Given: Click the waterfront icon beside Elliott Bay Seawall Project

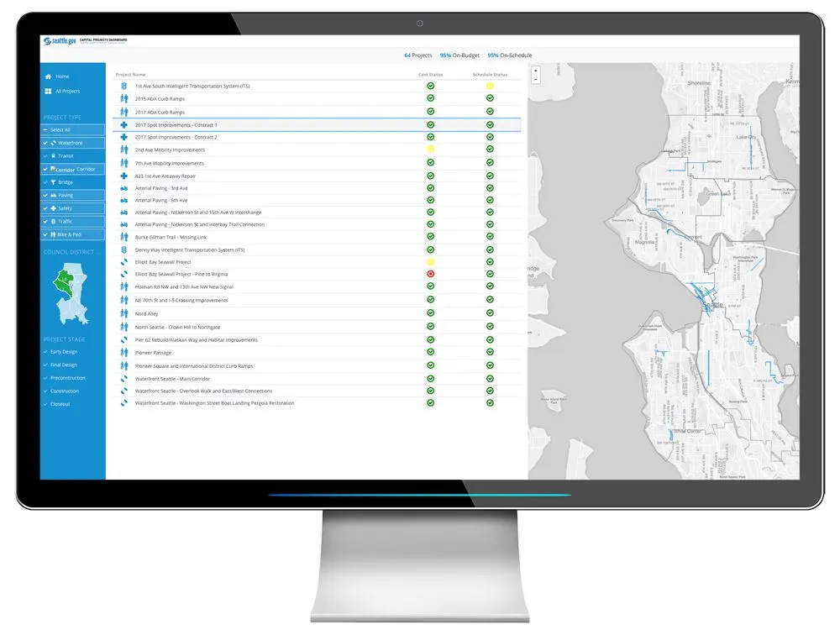Looking at the screenshot, I should point(123,261).
